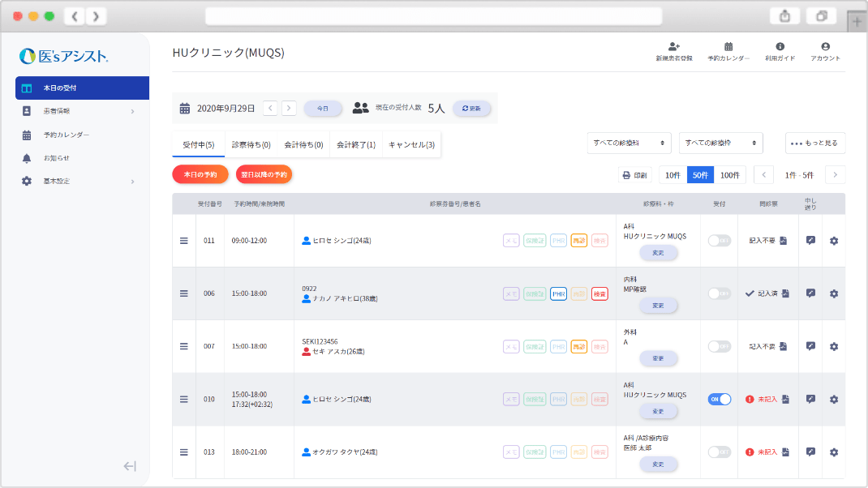Open the message icon for row 006

click(810, 293)
